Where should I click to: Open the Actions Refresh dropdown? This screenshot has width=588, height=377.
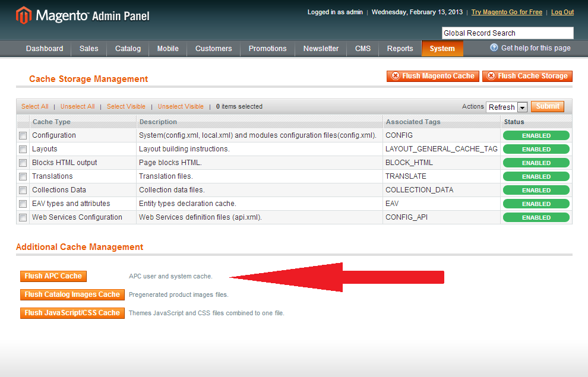click(507, 107)
